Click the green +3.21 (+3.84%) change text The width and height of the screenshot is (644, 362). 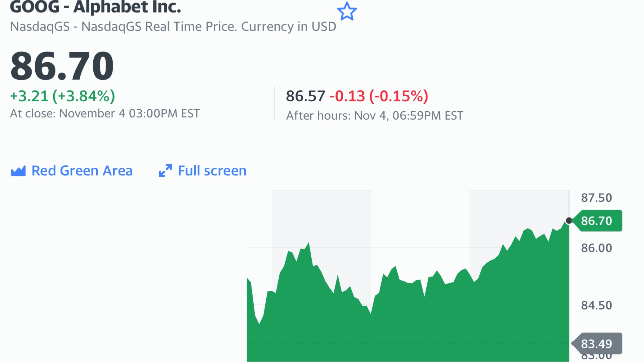click(x=63, y=96)
